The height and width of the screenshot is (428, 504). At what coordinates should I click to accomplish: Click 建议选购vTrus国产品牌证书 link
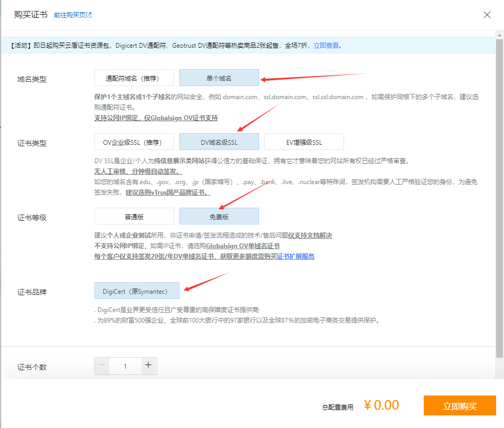click(x=168, y=192)
